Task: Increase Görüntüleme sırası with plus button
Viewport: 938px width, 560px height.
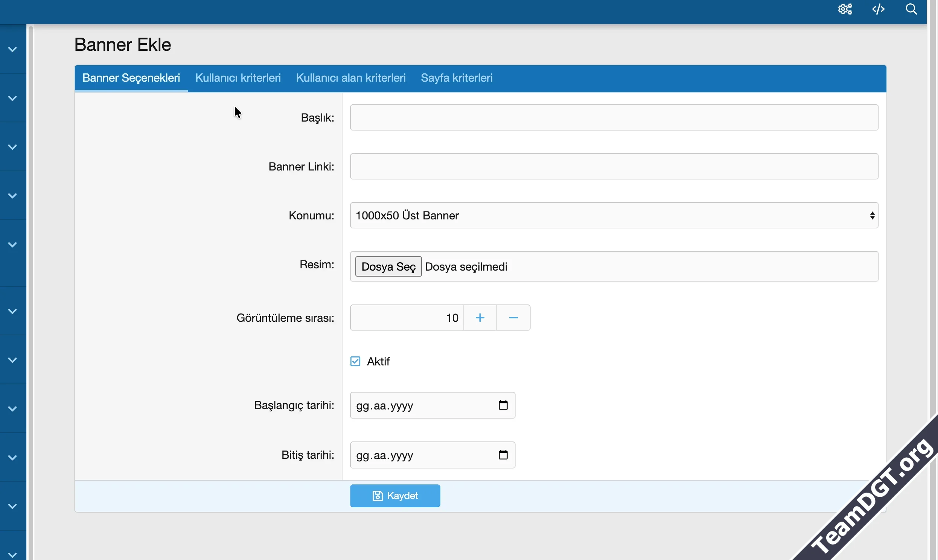Action: tap(480, 318)
